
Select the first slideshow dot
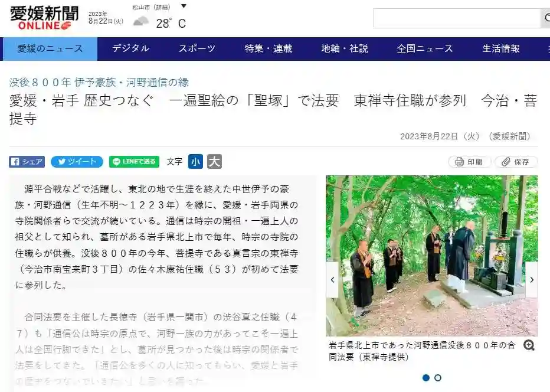point(426,378)
